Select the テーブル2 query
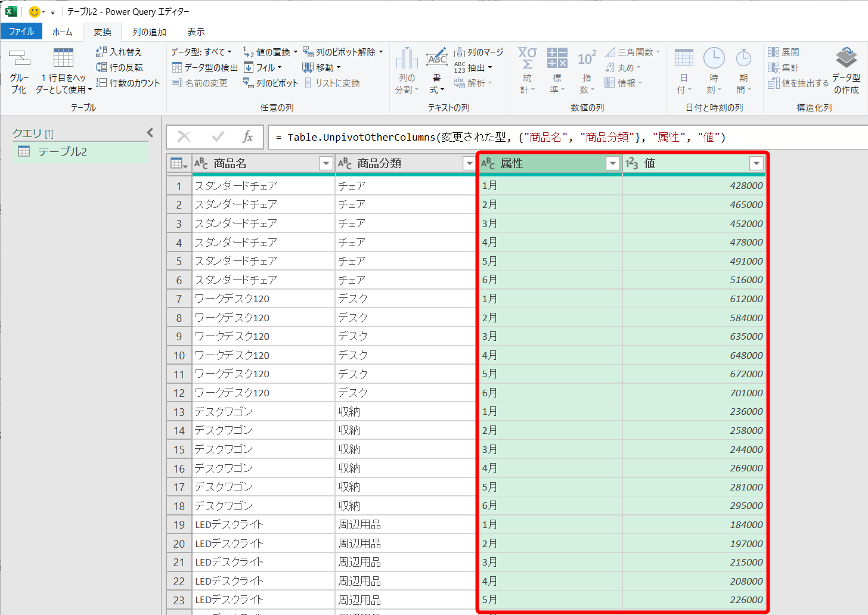The height and width of the screenshot is (615, 868). point(80,151)
